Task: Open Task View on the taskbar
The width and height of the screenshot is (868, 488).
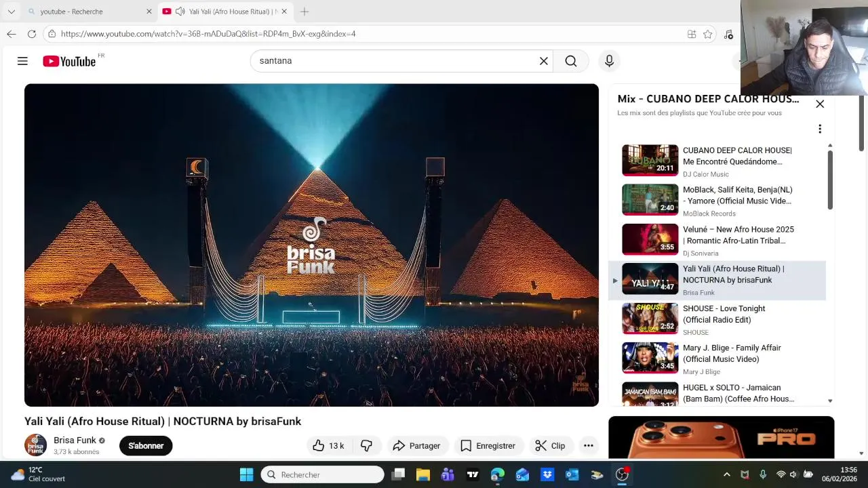Action: coord(398,474)
